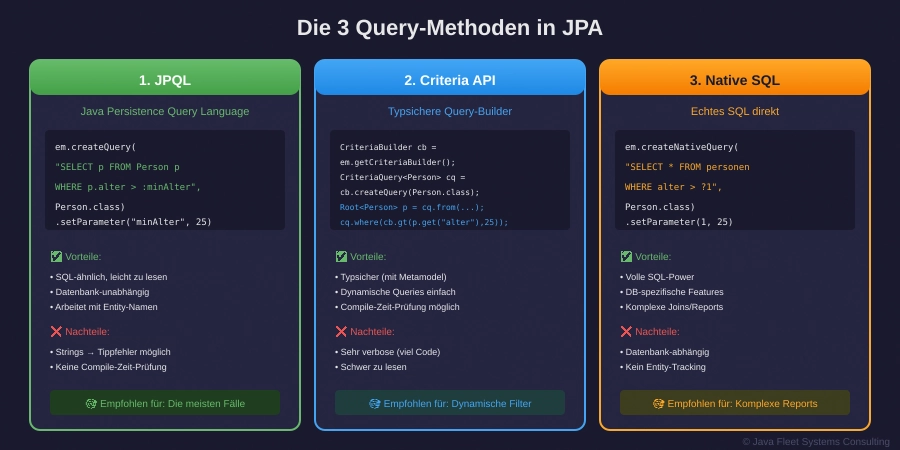900x450 pixels.
Task: Click the green checkmark beside JPQL Vorteile
Action: click(56, 257)
